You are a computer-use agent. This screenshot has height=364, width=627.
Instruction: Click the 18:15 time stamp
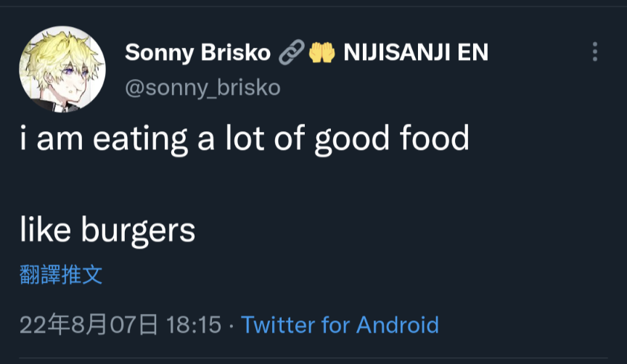194,324
